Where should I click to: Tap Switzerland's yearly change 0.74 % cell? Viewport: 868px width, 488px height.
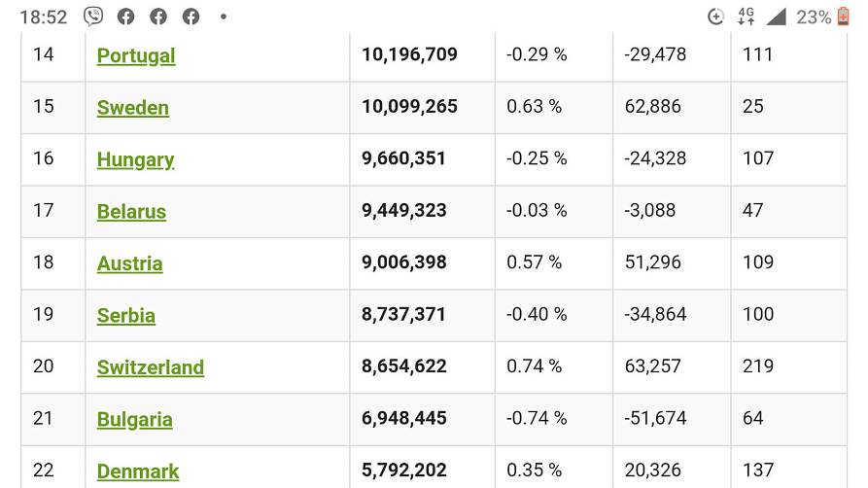tap(534, 366)
